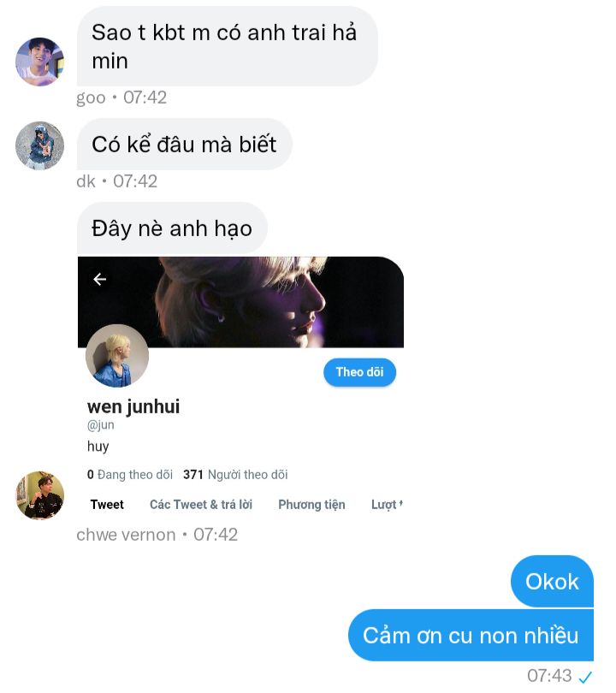616x693 pixels.
Task: Open Các Tweet & trả lời tab
Action: [201, 505]
